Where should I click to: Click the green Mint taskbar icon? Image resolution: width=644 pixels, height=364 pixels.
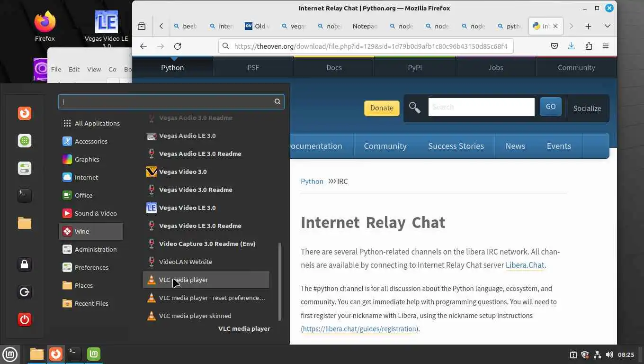(94, 354)
